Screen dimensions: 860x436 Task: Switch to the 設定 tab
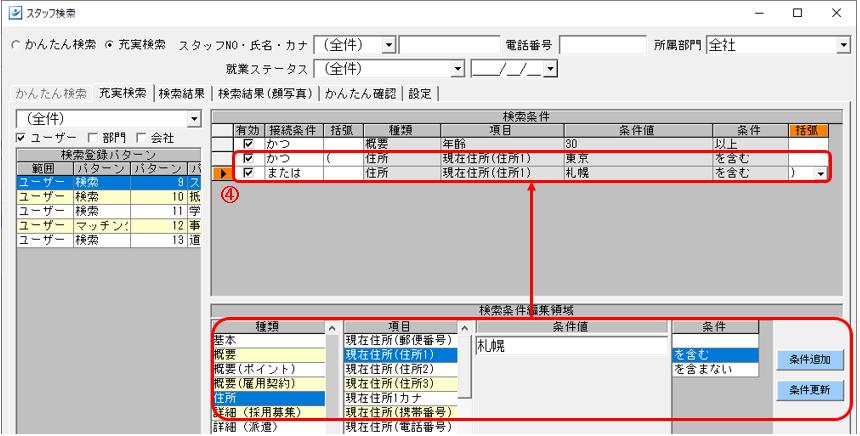(420, 93)
